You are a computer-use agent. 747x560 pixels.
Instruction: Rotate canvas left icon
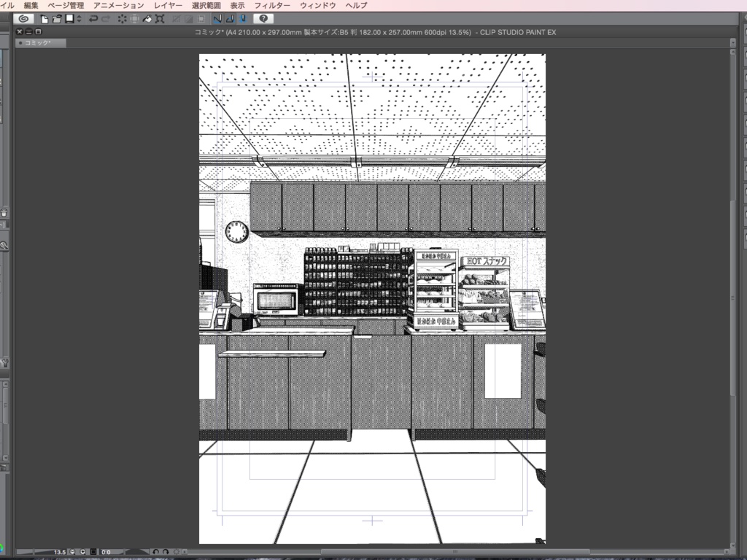tap(156, 552)
